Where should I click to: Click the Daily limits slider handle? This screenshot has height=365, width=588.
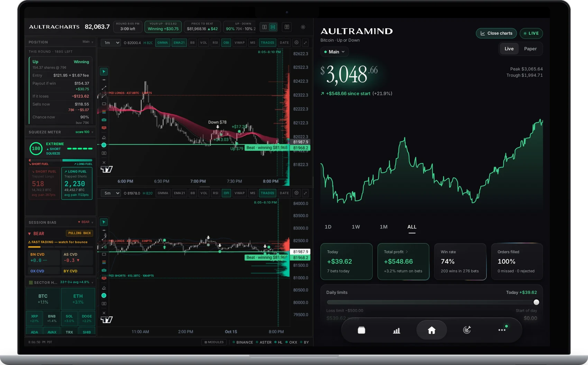(536, 302)
